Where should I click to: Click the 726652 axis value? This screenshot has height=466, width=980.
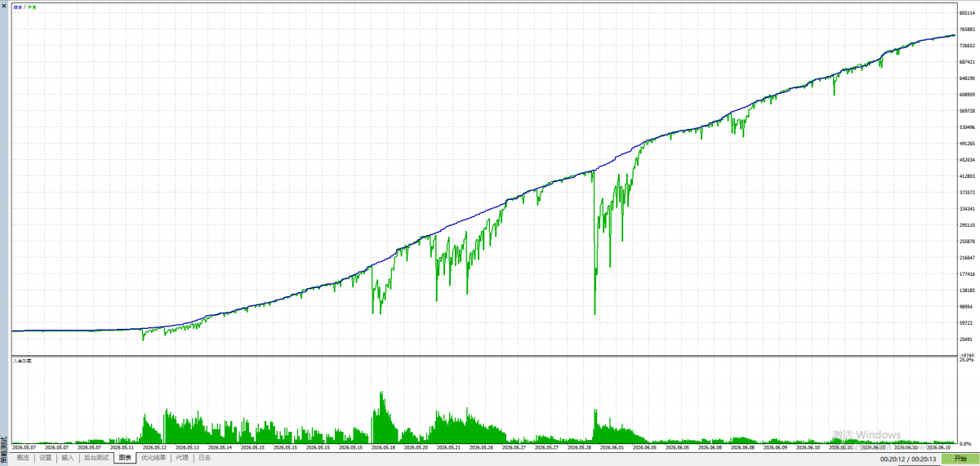tap(968, 46)
